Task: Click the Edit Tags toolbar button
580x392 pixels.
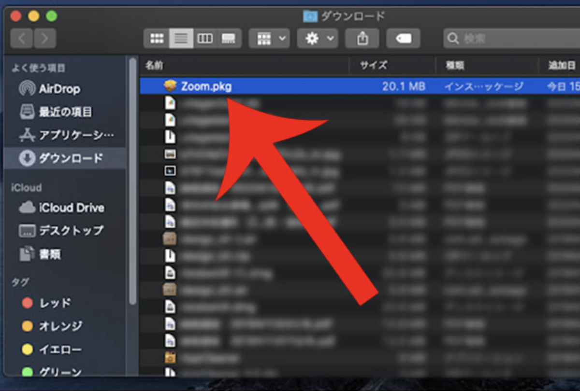Action: tap(403, 39)
